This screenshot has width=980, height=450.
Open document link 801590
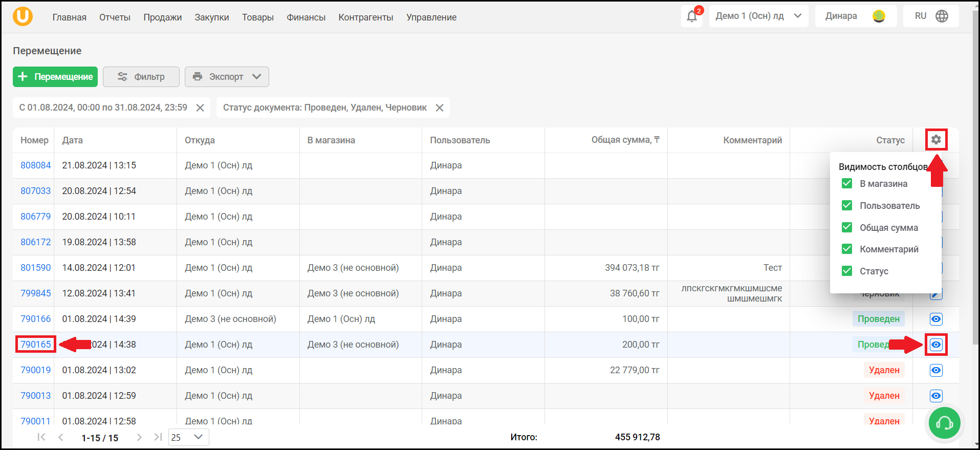click(x=36, y=268)
